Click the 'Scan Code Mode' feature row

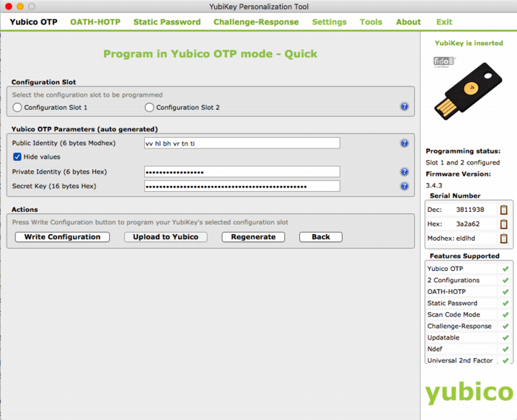(x=468, y=315)
